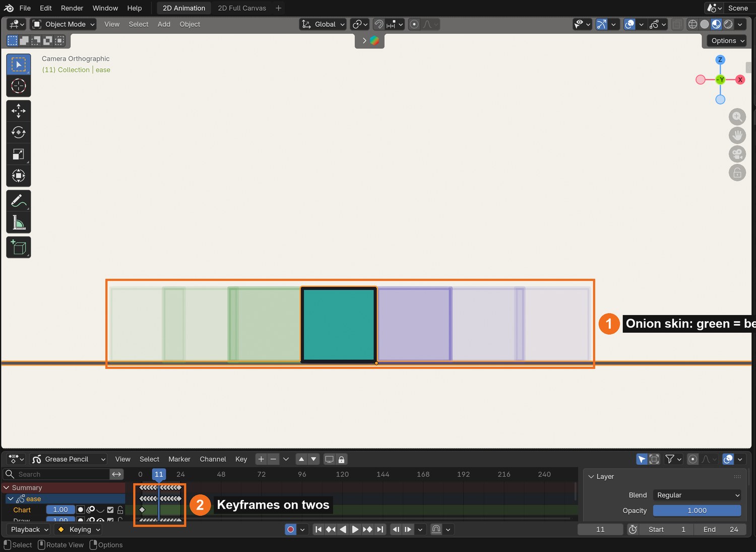Toggle snapping magnet in viewport header

pos(379,24)
